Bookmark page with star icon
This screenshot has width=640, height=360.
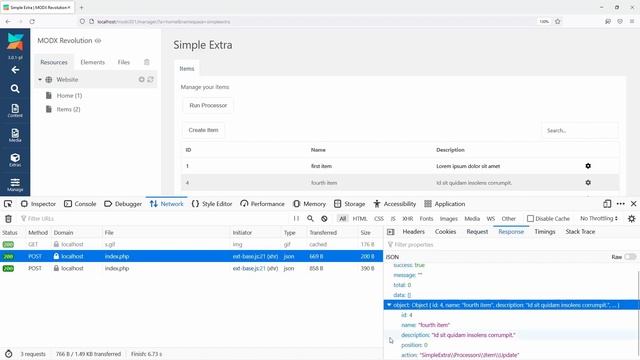tap(558, 21)
